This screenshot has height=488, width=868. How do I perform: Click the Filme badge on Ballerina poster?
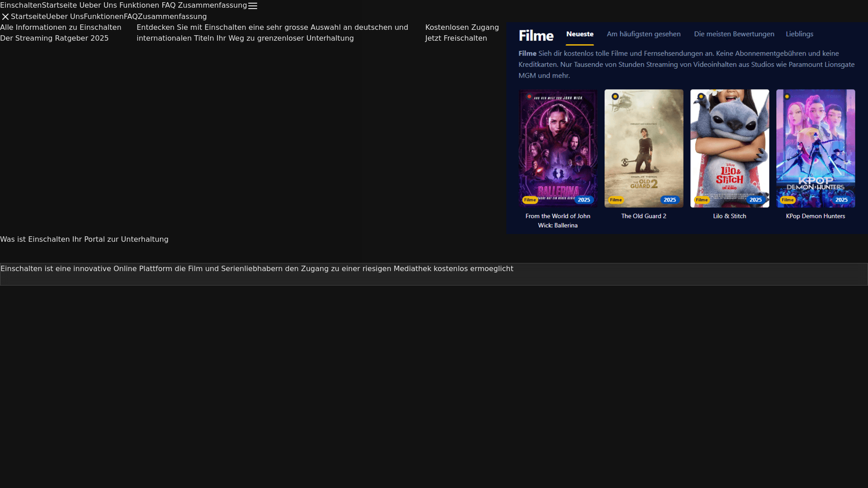point(530,200)
